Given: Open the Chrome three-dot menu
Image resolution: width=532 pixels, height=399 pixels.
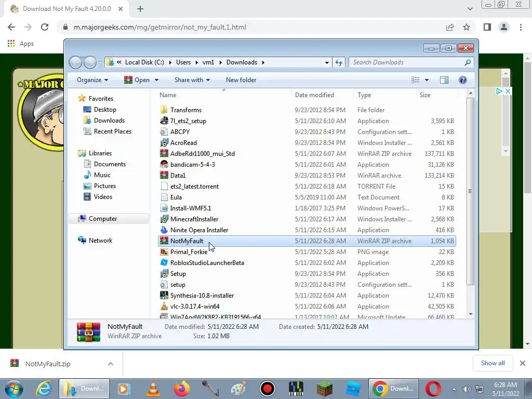Looking at the screenshot, I should pos(521,27).
